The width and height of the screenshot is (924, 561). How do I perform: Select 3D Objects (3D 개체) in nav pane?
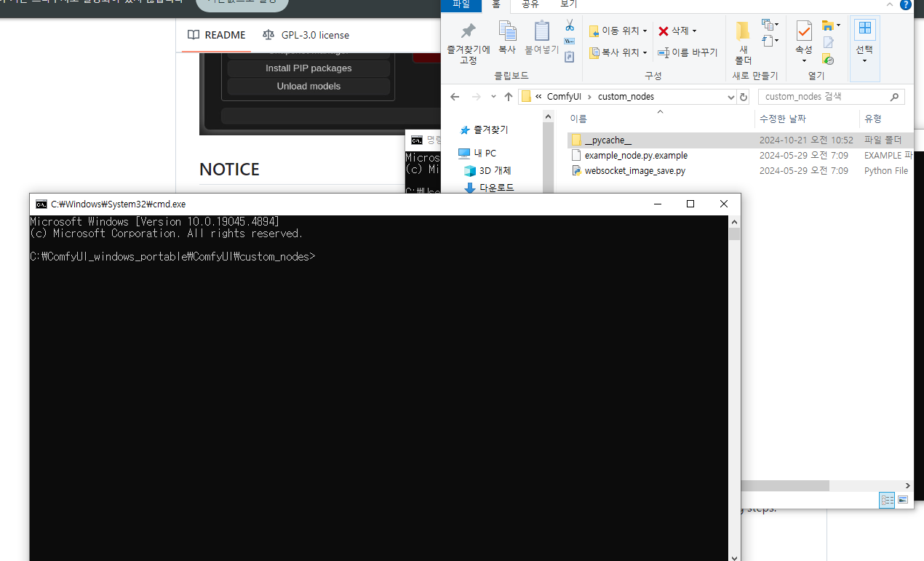487,171
